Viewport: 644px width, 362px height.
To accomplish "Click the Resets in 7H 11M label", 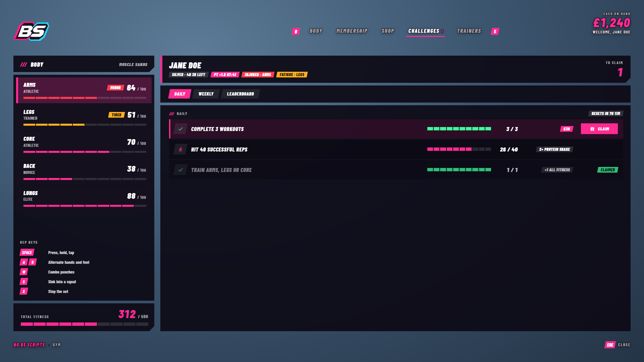I will [606, 114].
